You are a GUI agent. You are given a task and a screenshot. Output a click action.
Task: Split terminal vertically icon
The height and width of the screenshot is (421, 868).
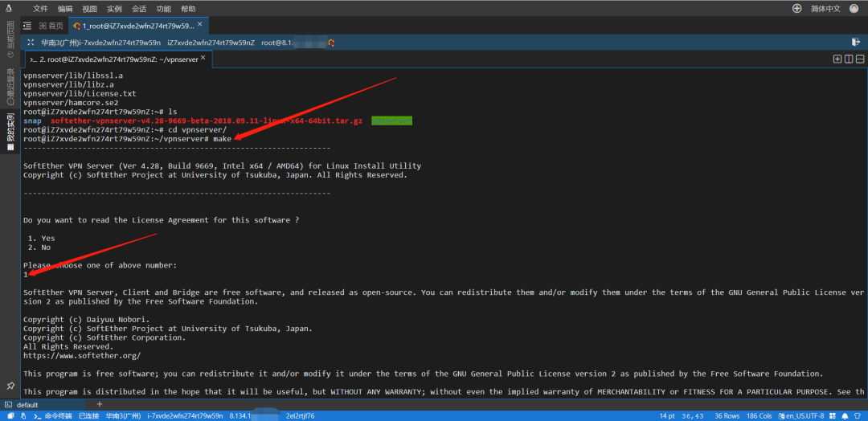pyautogui.click(x=849, y=59)
